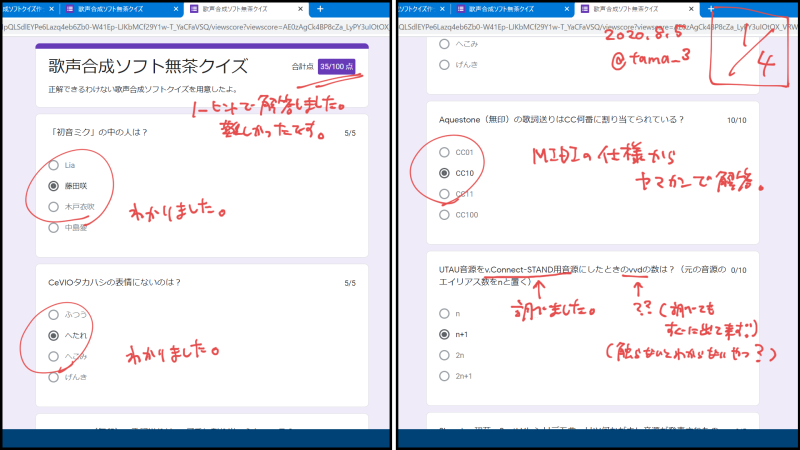800x450 pixels.
Task: Open a new tab in the left window
Action: click(x=320, y=9)
